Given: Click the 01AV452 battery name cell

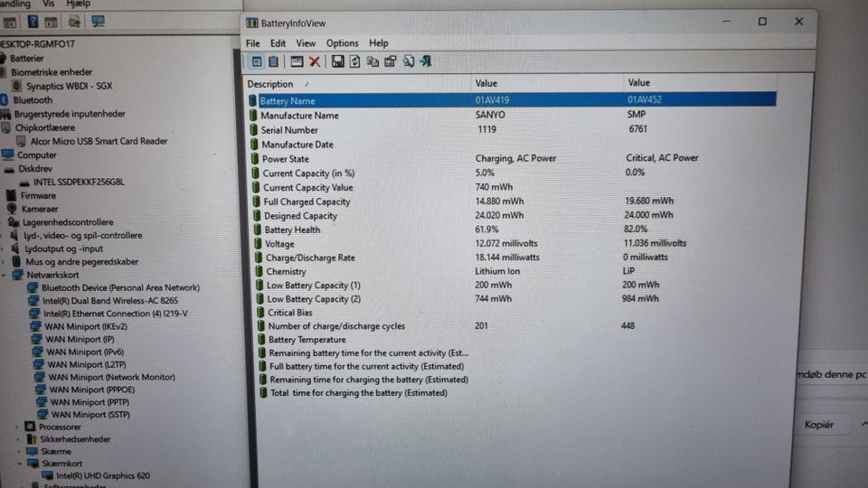Looking at the screenshot, I should point(645,99).
